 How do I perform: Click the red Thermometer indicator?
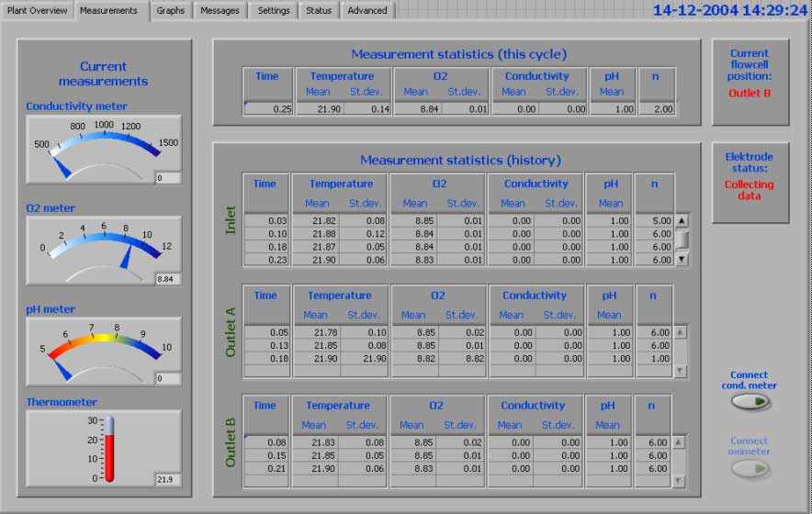click(x=109, y=450)
